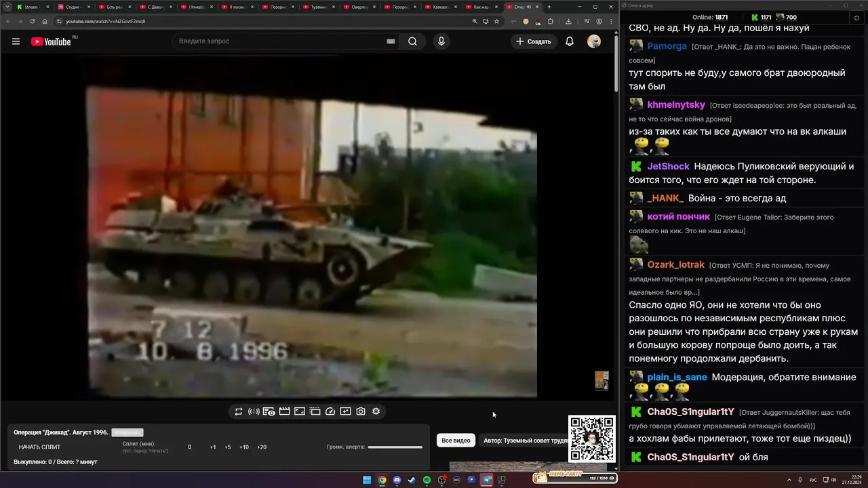Viewport: 868px width, 488px height.
Task: Take a screenshot with the camera icon
Action: click(x=361, y=411)
